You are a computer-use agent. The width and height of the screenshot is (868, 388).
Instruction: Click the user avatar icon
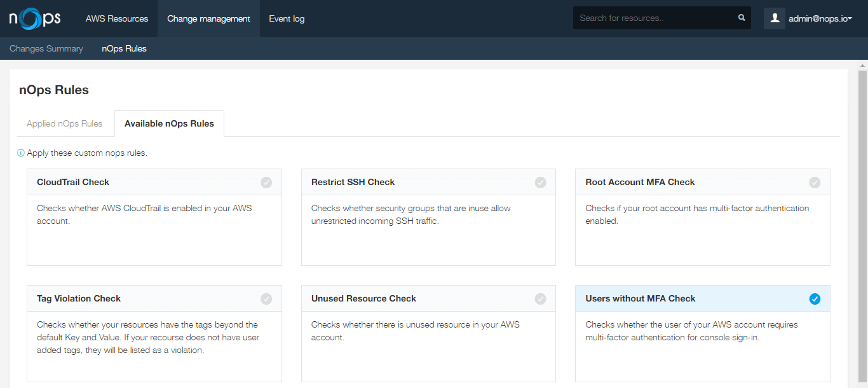(775, 18)
